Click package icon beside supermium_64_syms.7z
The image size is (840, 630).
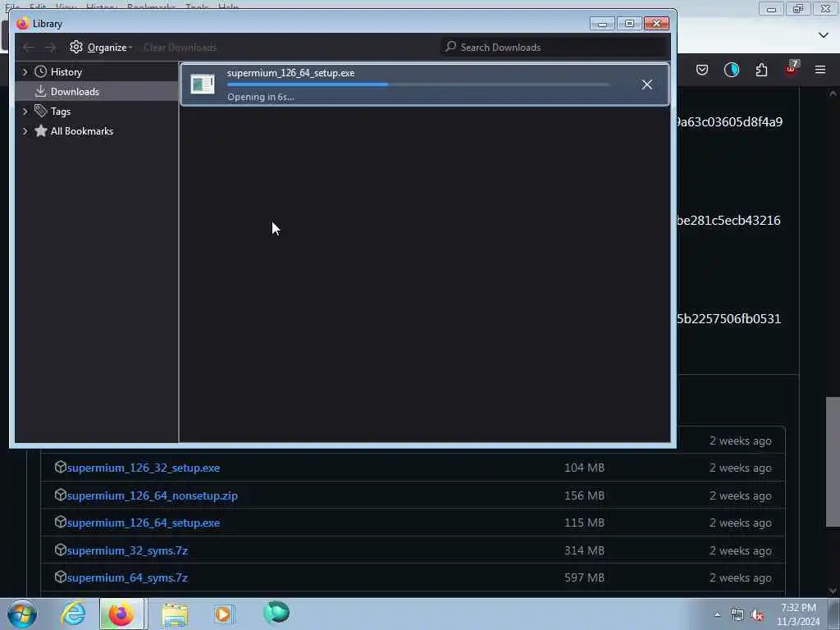click(x=60, y=577)
